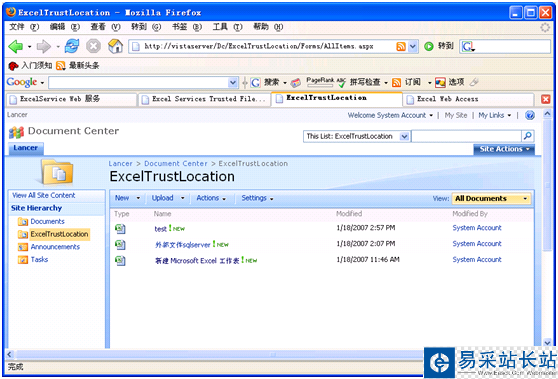558x379 pixels.
Task: Open SharePoint help question-mark icon
Action: (x=530, y=115)
